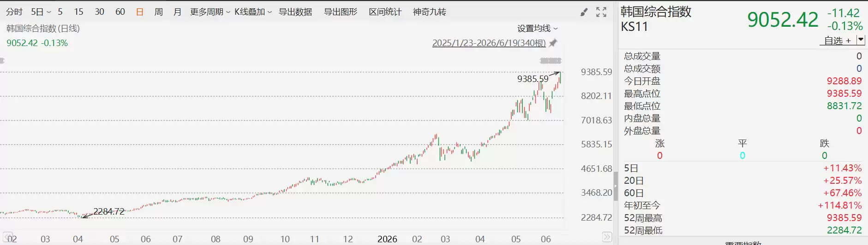Collapse the side panel via splitter handle
The image size is (868, 245).
616,186
